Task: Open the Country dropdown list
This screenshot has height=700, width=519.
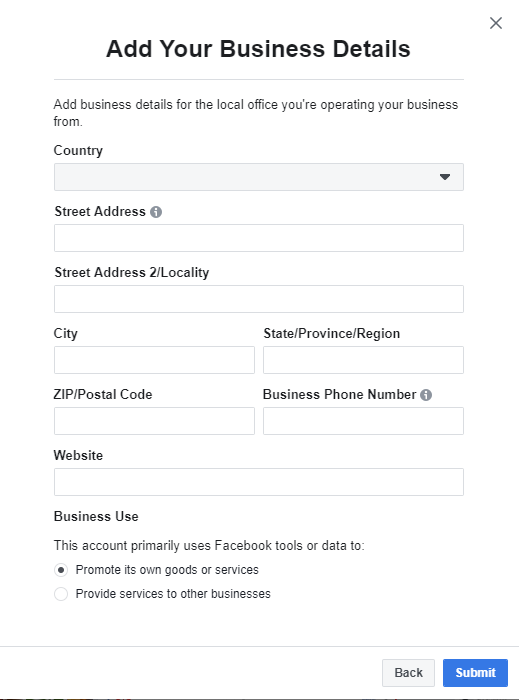Action: pyautogui.click(x=259, y=177)
